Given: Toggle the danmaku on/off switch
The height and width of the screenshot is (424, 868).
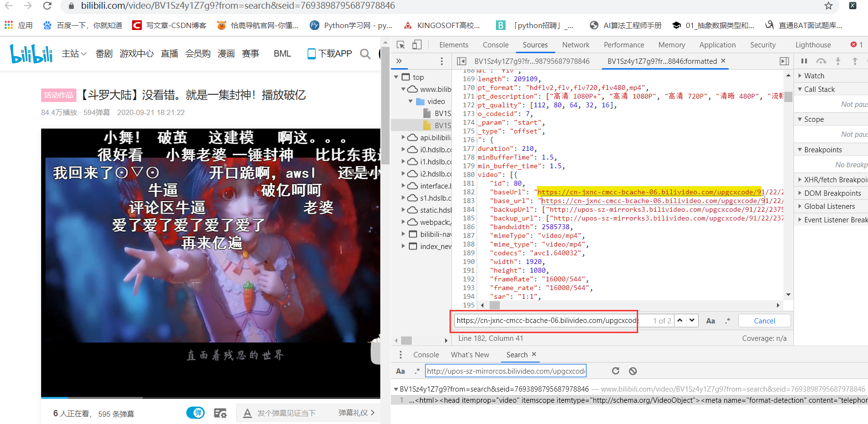Looking at the screenshot, I should click(x=195, y=413).
